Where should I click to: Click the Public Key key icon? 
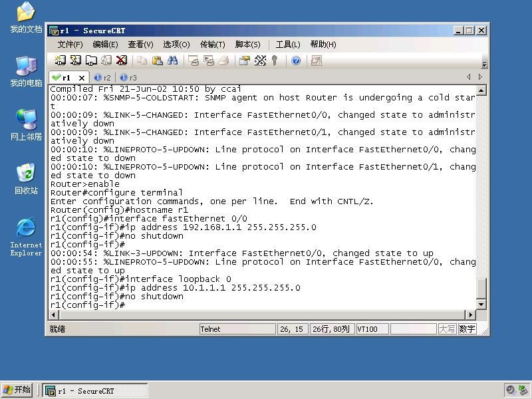(x=275, y=61)
